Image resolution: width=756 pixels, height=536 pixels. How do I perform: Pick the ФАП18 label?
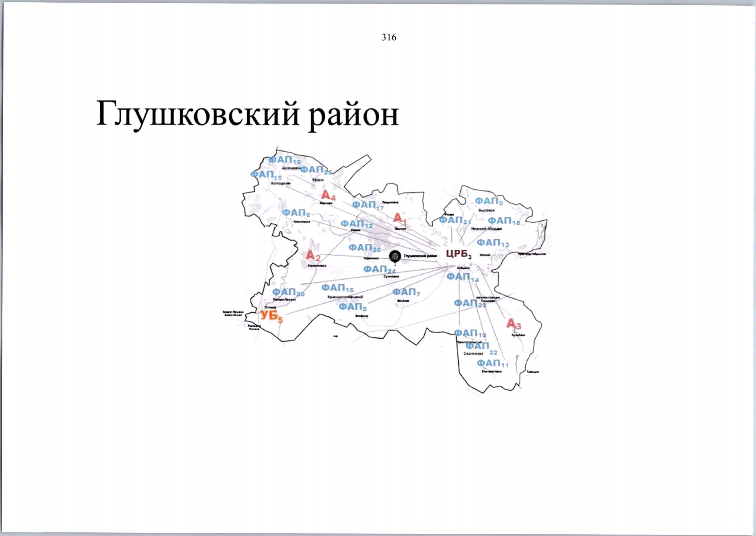pos(504,221)
